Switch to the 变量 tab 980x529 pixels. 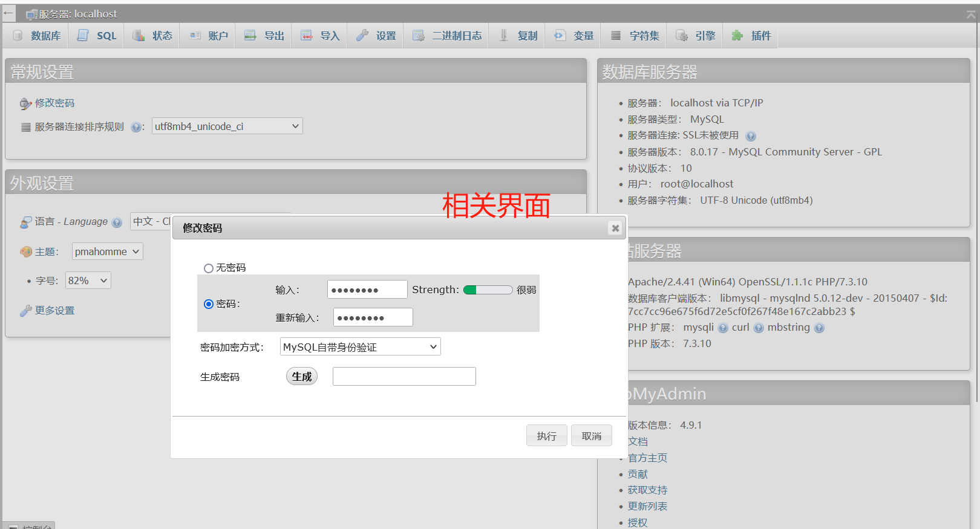point(574,36)
